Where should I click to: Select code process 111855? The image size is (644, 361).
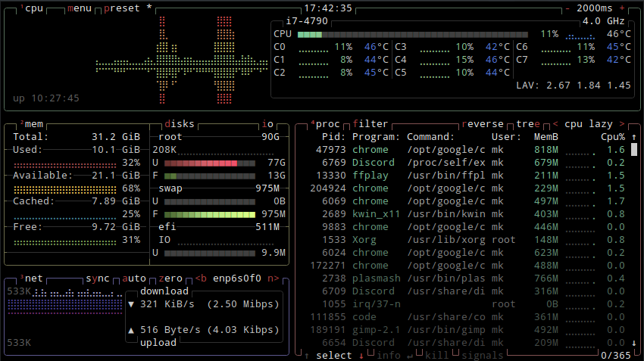pyautogui.click(x=467, y=317)
